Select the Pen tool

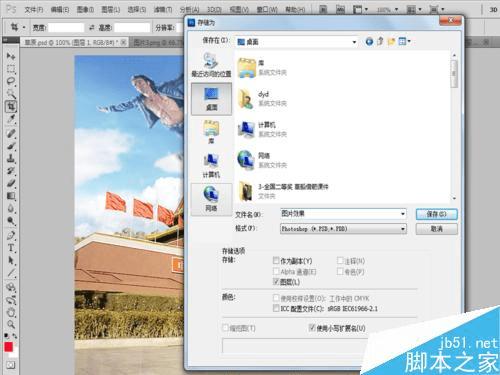(11, 235)
